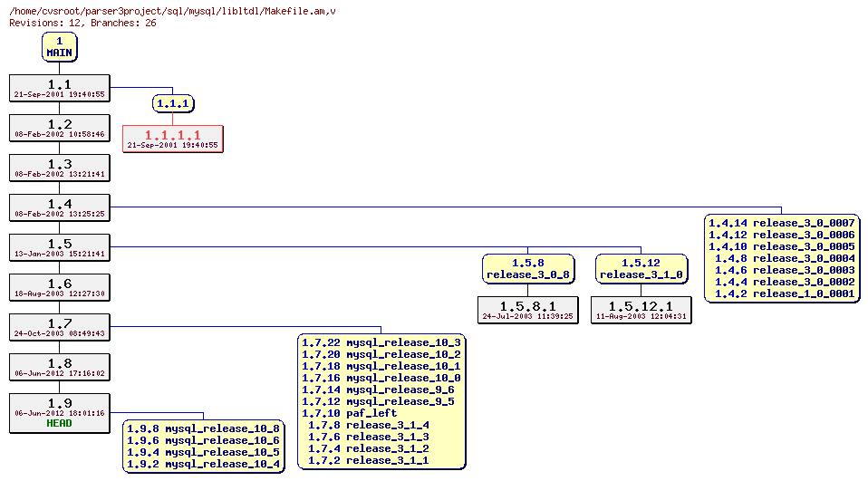Click 1.7.4 release_3_1_2 entry

[369, 448]
